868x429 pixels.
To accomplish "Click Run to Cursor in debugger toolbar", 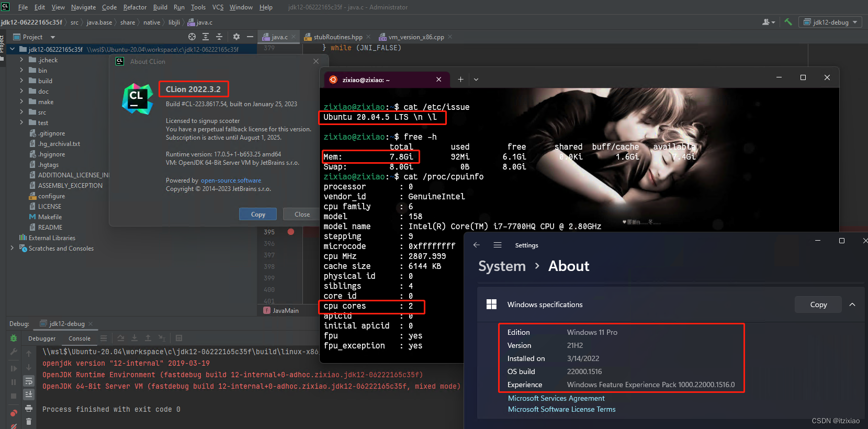I will pos(162,338).
